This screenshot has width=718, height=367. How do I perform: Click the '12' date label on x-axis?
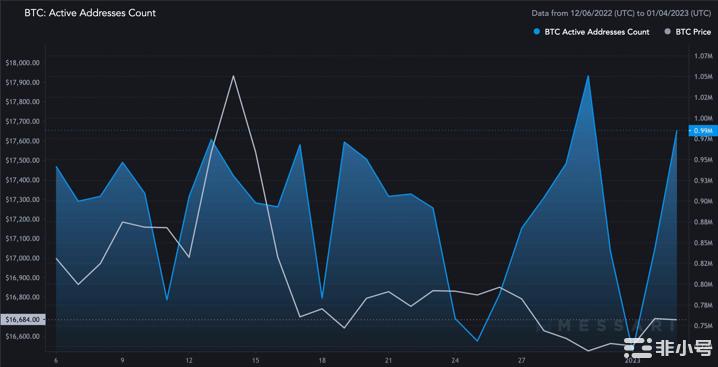(x=189, y=360)
